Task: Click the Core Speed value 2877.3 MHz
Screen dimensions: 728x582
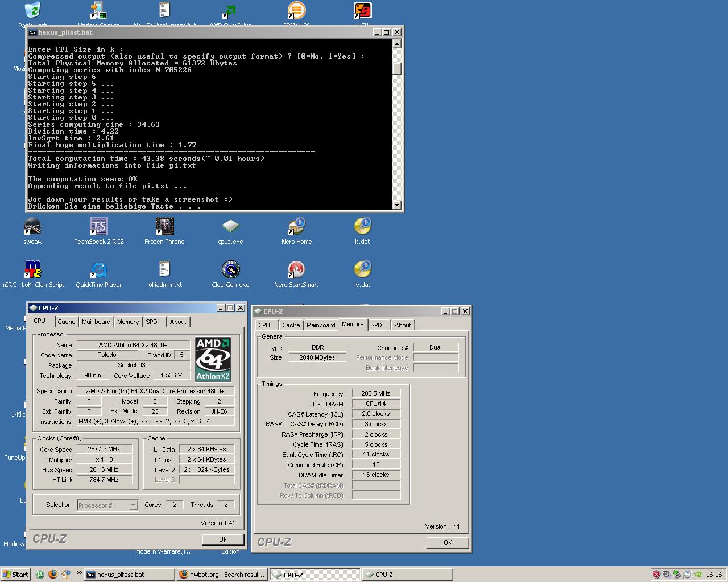Action: [105, 449]
